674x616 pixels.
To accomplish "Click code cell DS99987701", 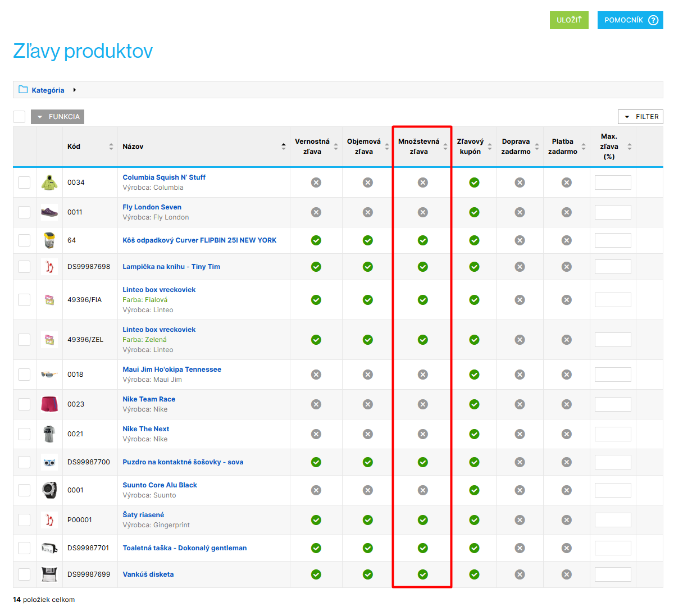I will click(88, 548).
